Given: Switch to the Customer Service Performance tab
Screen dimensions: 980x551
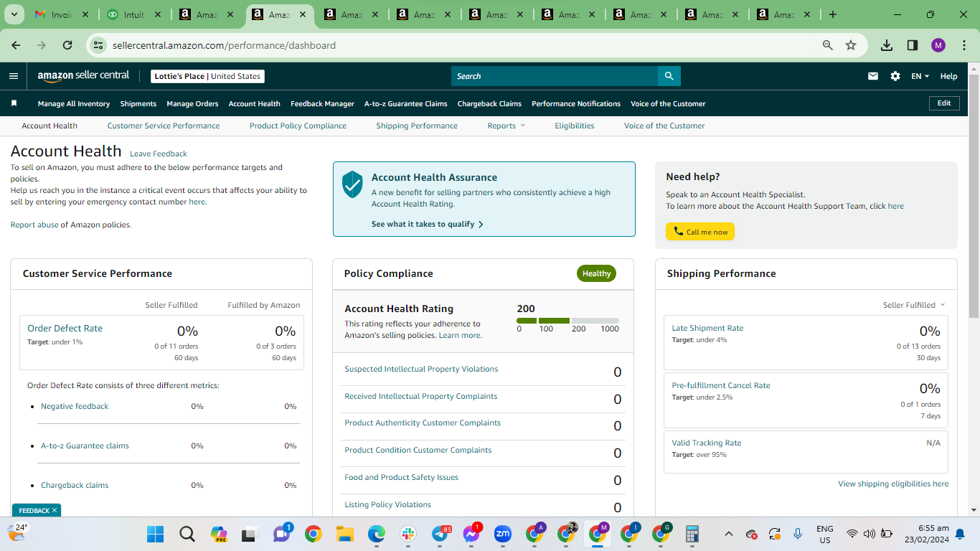Looking at the screenshot, I should coord(164,126).
